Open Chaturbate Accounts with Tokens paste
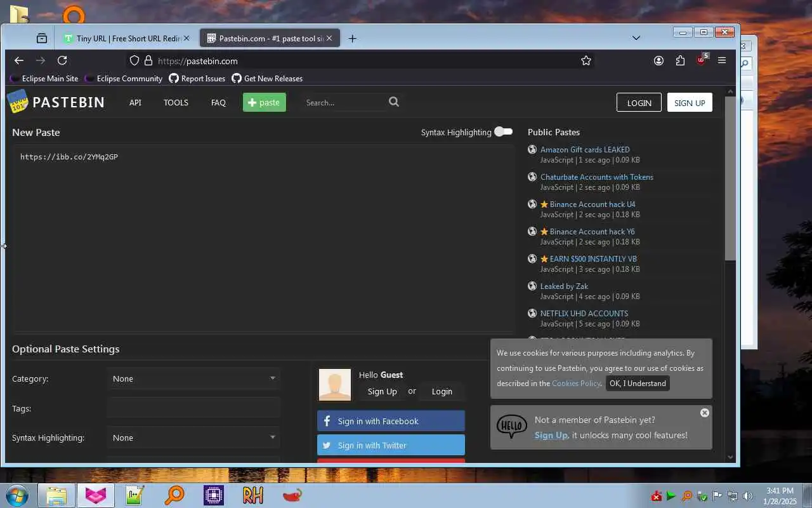Viewport: 812px width, 508px height. [x=597, y=177]
